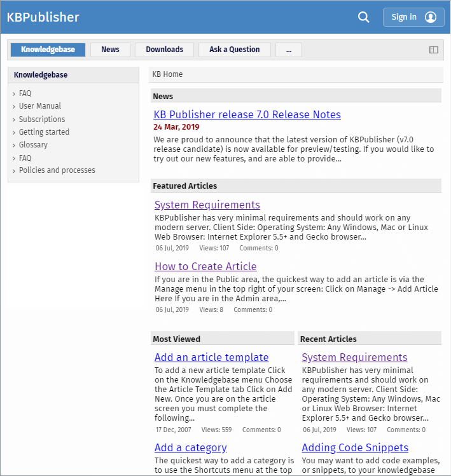Viewport: 451px width, 476px height.
Task: Open Adding Code Snippets link
Action: (355, 448)
